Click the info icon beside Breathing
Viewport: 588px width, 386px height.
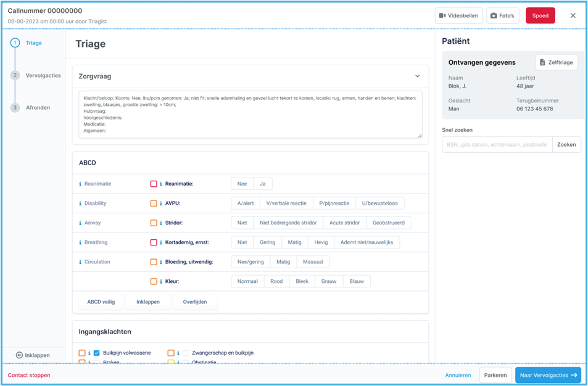pyautogui.click(x=80, y=242)
